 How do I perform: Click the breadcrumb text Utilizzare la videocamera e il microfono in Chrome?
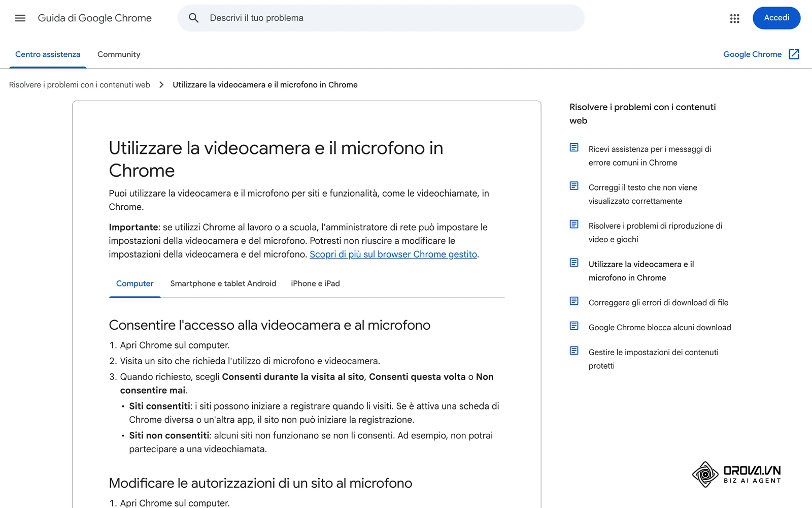pos(265,85)
